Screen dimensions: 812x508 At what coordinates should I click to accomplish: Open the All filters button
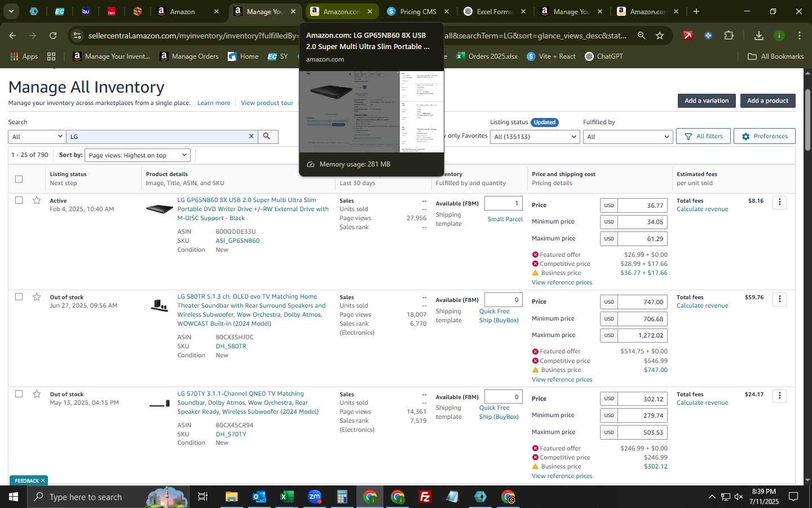tap(703, 136)
